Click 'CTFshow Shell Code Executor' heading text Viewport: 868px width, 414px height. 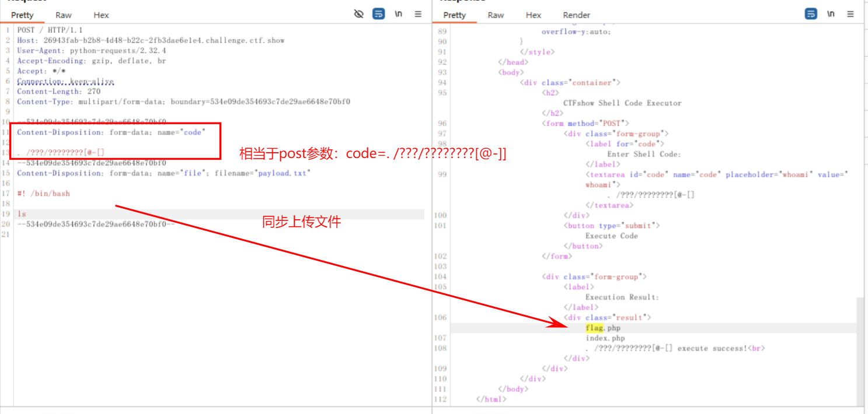[x=622, y=103]
